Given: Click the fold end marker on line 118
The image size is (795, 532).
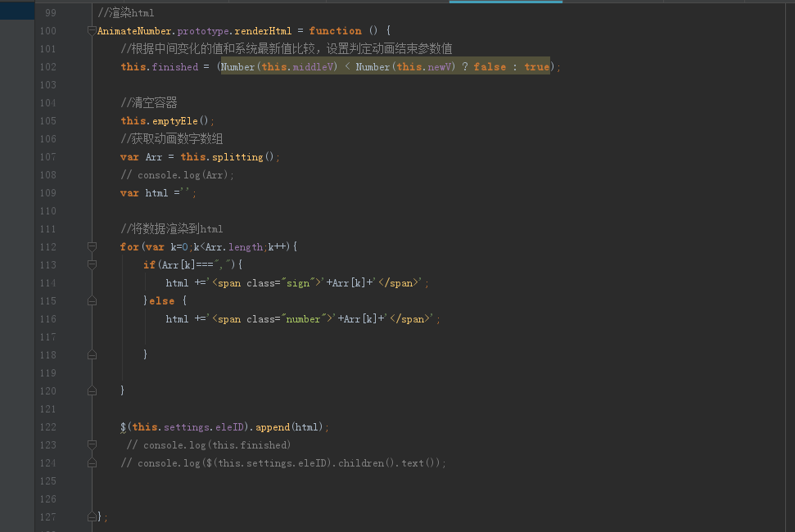Looking at the screenshot, I should (x=92, y=354).
